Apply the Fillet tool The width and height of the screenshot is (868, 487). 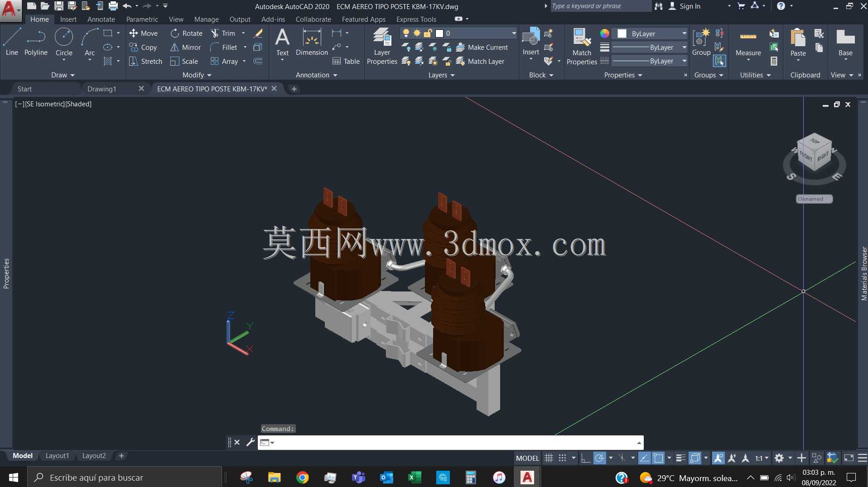[224, 47]
